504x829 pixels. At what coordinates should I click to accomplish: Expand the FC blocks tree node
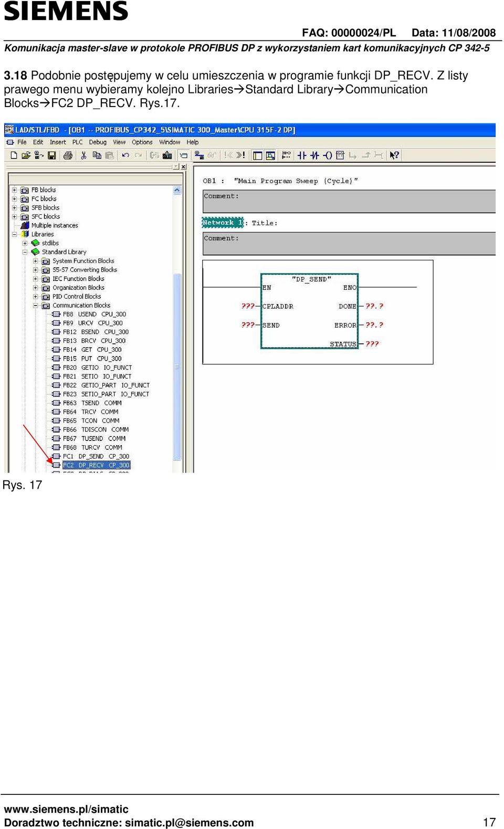click(14, 199)
